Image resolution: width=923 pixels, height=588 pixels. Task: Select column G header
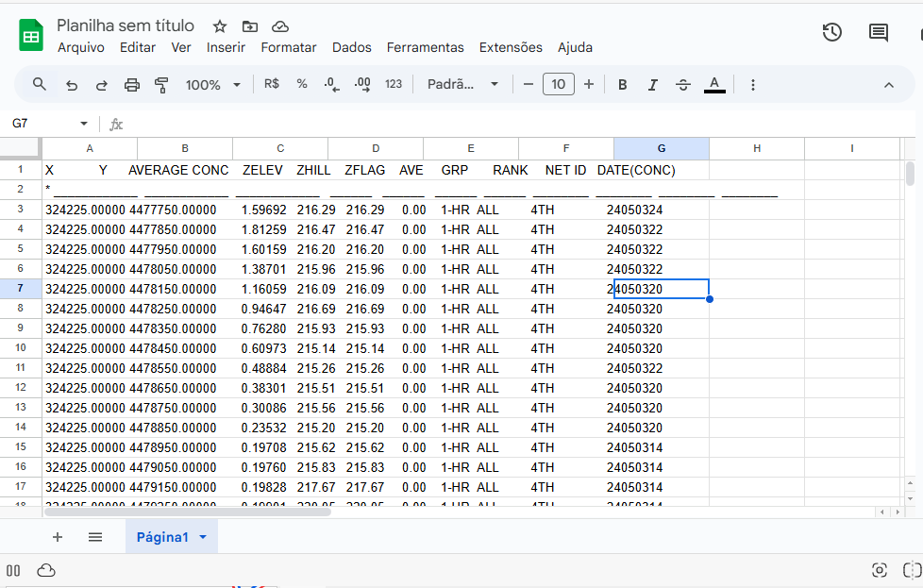coord(662,149)
